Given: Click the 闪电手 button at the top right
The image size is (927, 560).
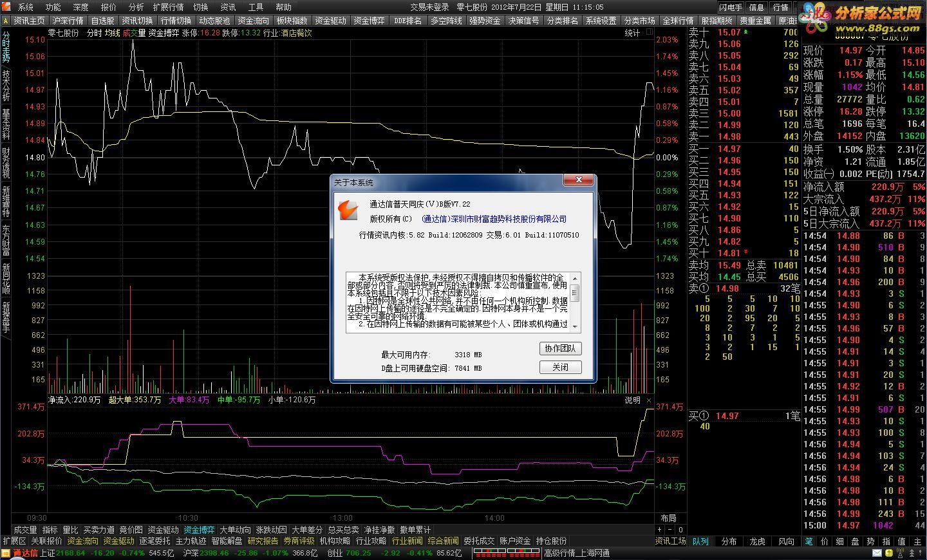Looking at the screenshot, I should (731, 7).
